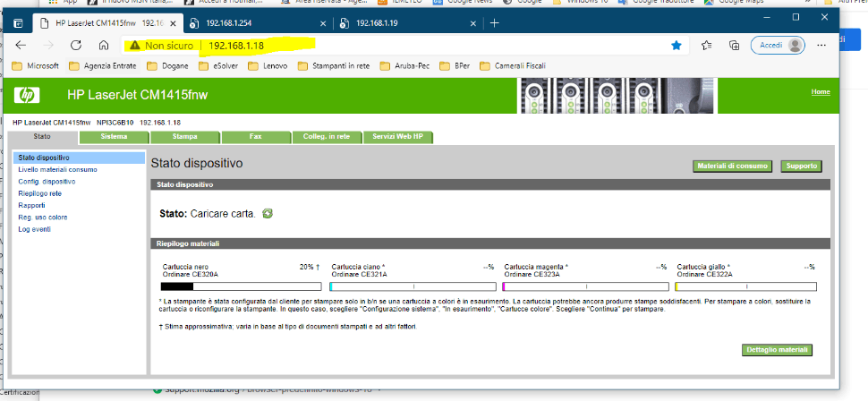Open the Aruba-Pec bookmarks folder
This screenshot has height=401, width=868.
click(x=405, y=66)
